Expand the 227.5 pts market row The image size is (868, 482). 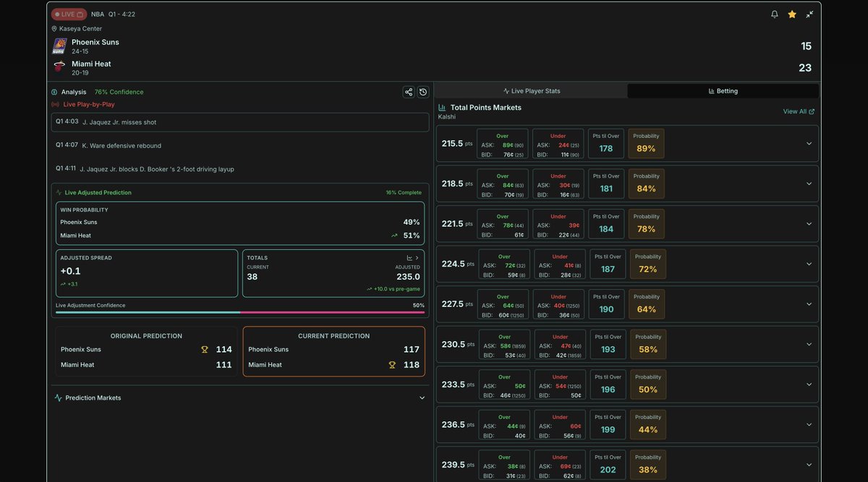[809, 304]
